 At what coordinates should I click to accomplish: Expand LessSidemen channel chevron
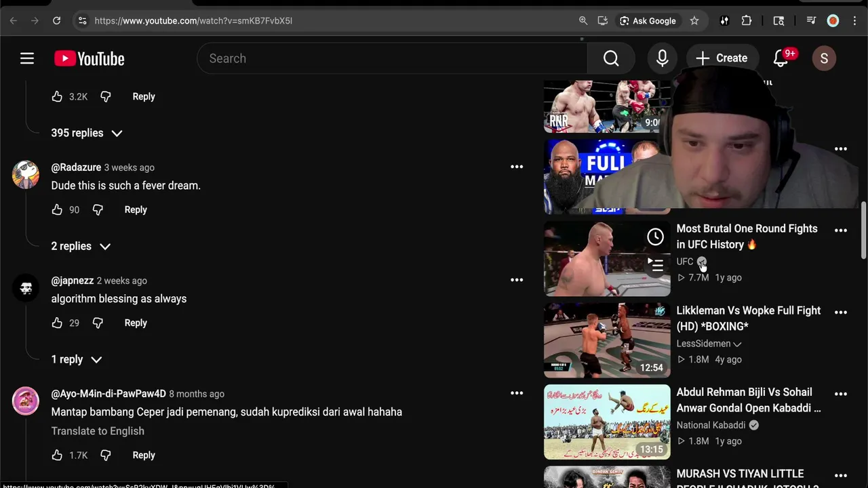(x=737, y=344)
